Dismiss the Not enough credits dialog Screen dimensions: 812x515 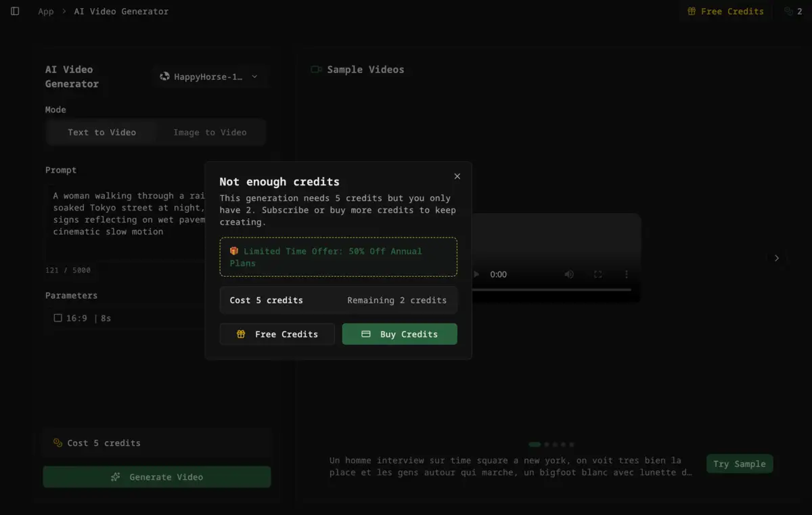click(457, 176)
